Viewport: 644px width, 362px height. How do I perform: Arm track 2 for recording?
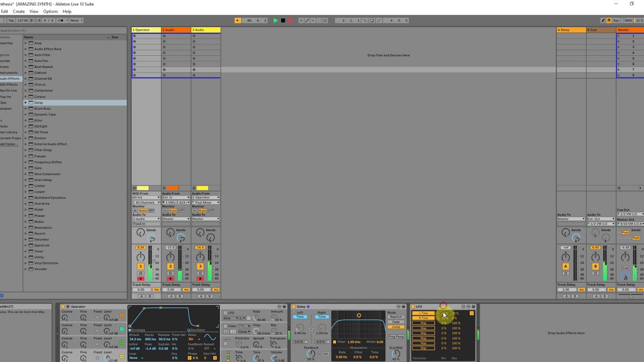(170, 279)
